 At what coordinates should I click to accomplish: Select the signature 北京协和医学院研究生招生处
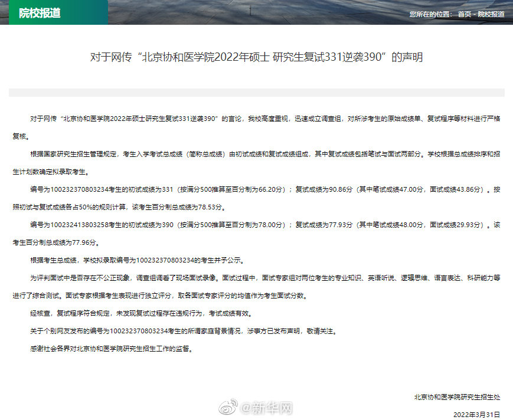point(457,397)
